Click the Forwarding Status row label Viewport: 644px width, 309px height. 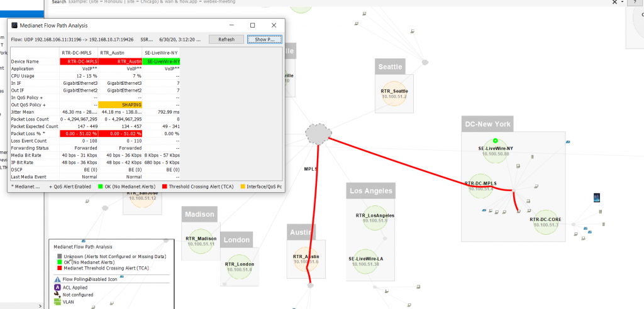point(30,148)
